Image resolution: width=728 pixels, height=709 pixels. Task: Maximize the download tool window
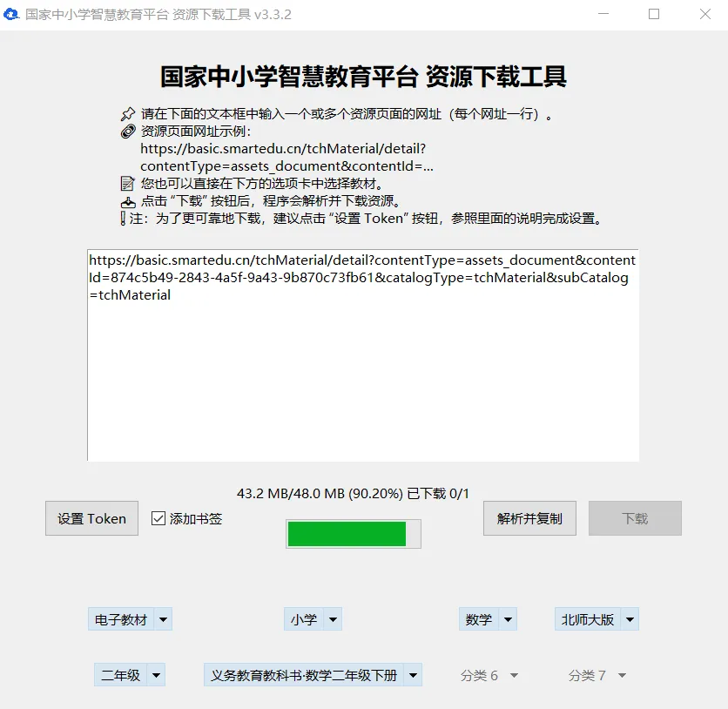point(654,15)
